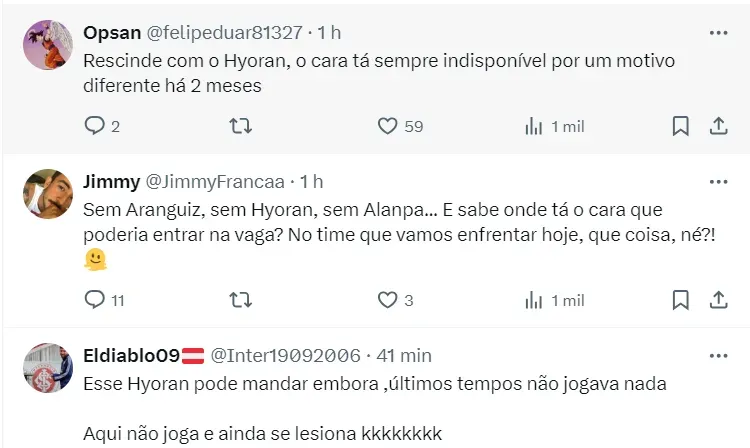The image size is (750, 448).
Task: Bookmark Jimmy's tweet
Action: click(680, 299)
